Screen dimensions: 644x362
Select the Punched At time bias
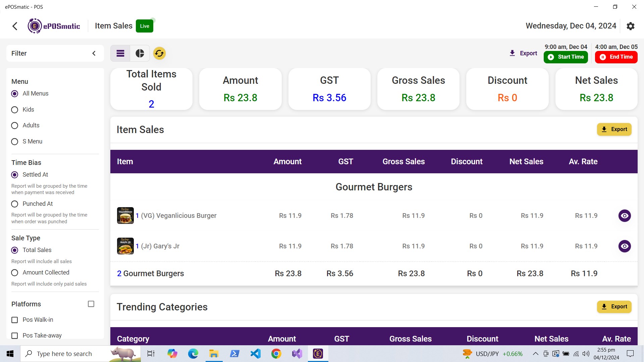click(x=15, y=204)
